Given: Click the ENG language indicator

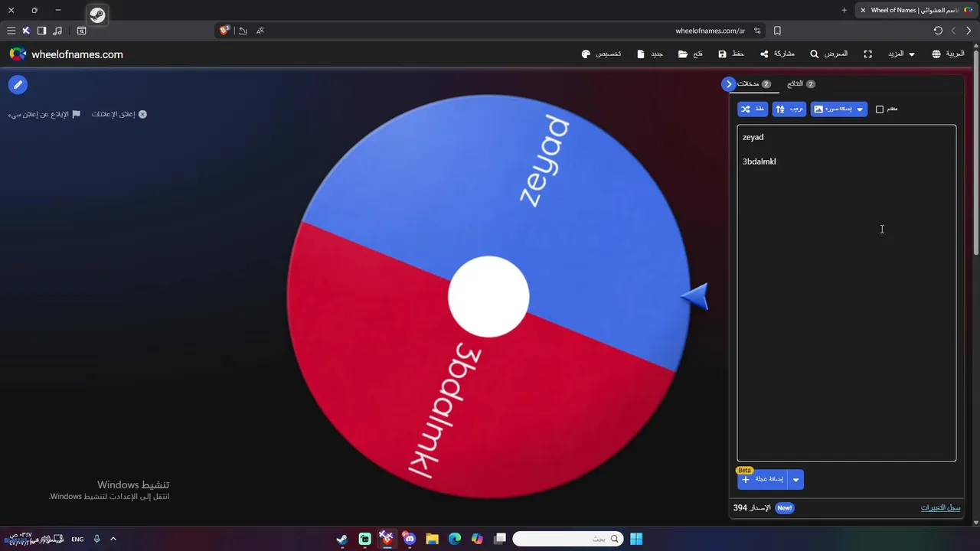Looking at the screenshot, I should (77, 540).
